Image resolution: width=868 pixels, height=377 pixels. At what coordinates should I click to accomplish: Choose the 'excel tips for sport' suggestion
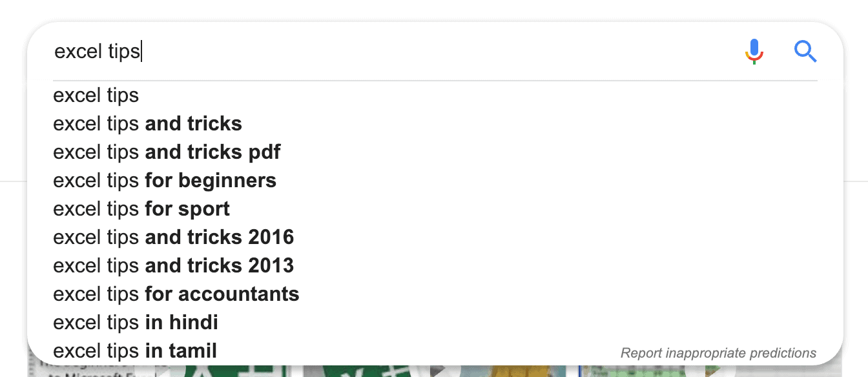[x=141, y=209]
